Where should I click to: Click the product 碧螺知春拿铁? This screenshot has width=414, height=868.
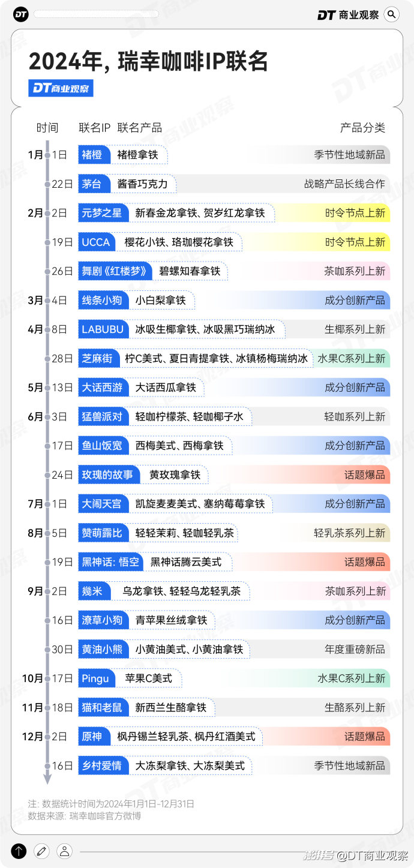tap(188, 271)
